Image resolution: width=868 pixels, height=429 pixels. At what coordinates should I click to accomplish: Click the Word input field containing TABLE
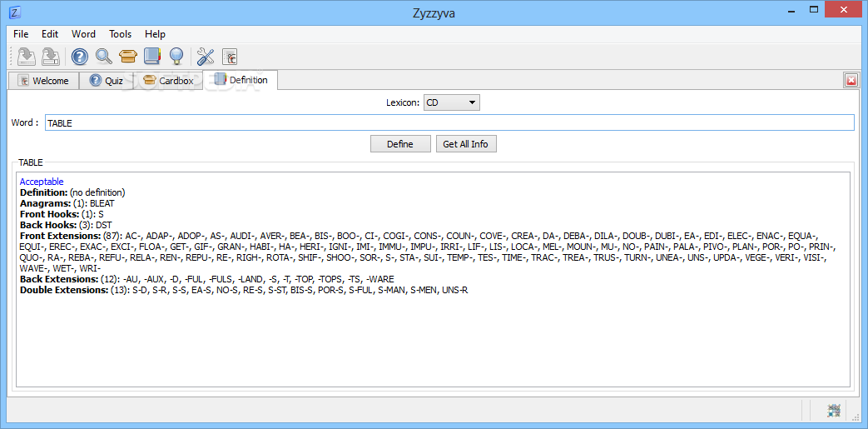pos(449,123)
